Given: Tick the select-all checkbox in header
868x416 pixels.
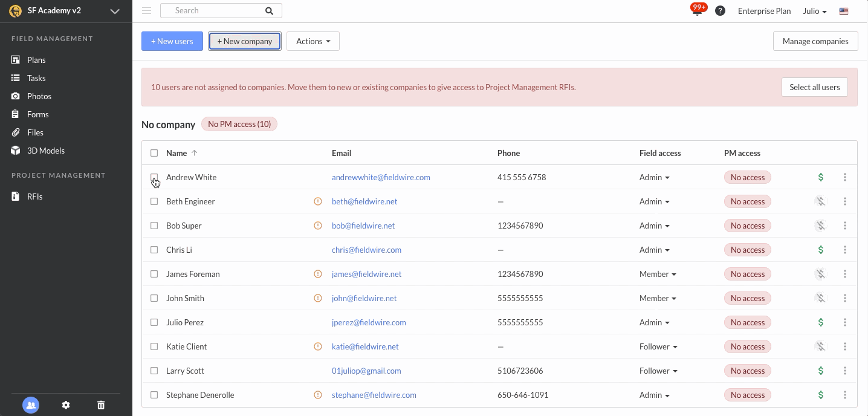Looking at the screenshot, I should tap(154, 153).
